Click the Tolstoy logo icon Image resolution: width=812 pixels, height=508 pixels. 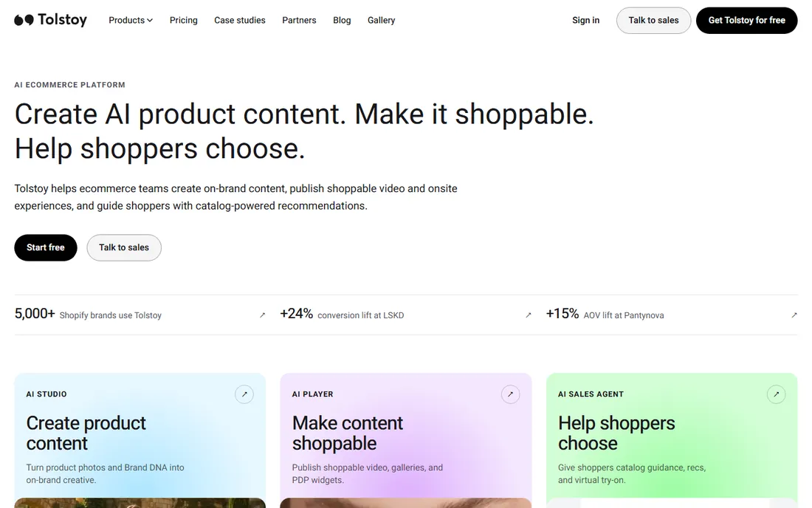24,20
